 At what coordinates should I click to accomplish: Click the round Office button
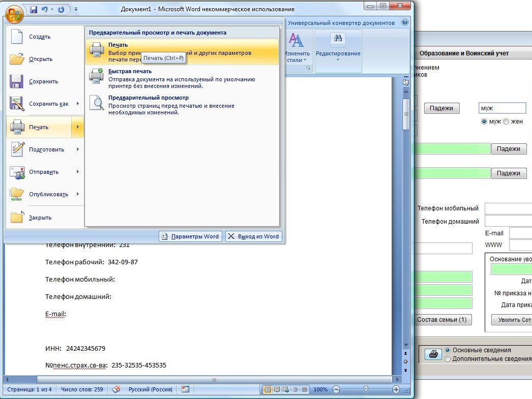click(14, 14)
